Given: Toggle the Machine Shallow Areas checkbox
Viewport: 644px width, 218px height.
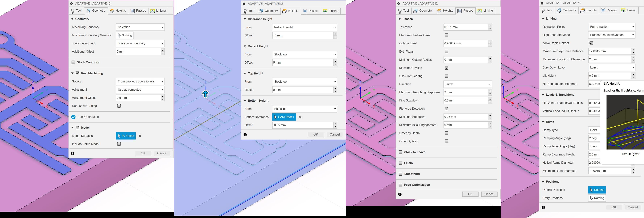Looking at the screenshot, I should tap(446, 35).
